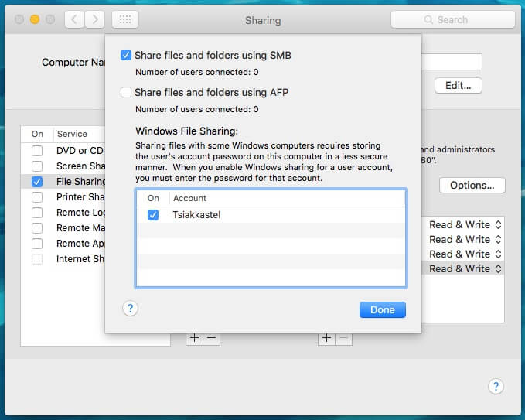The height and width of the screenshot is (420, 525).
Task: Open help in the options dialog
Action: (131, 309)
